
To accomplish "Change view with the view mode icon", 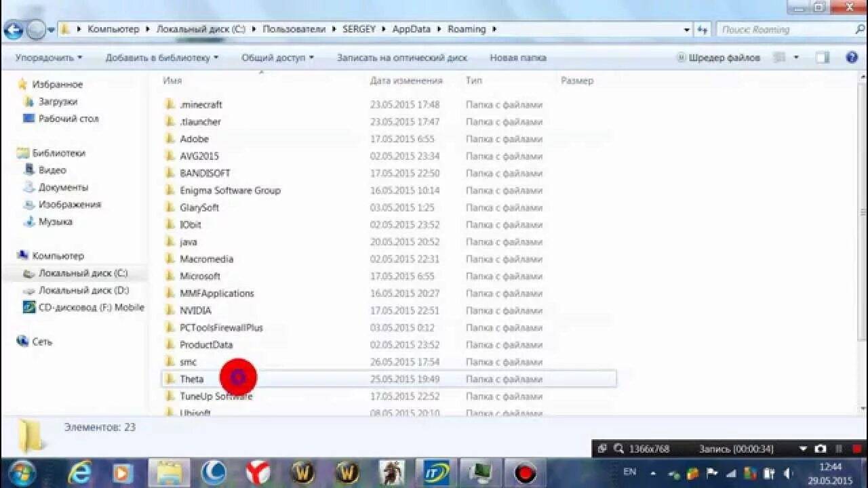I will click(x=779, y=58).
